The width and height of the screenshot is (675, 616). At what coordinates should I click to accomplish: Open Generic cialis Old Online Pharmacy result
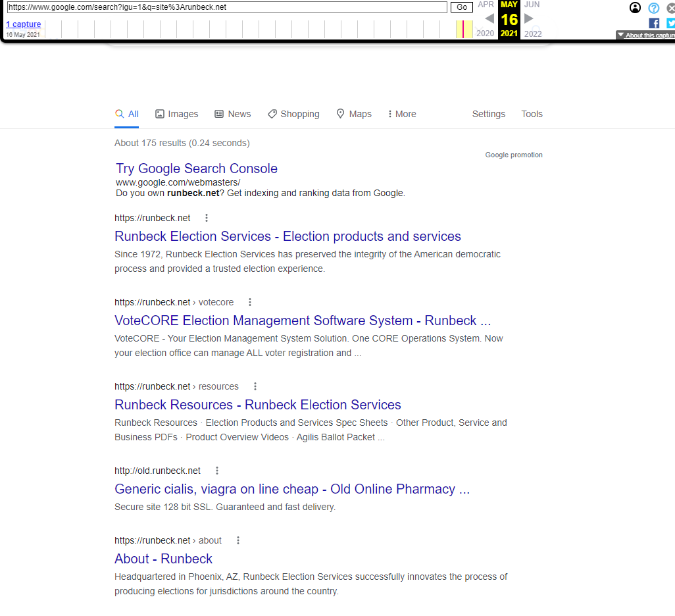[292, 489]
